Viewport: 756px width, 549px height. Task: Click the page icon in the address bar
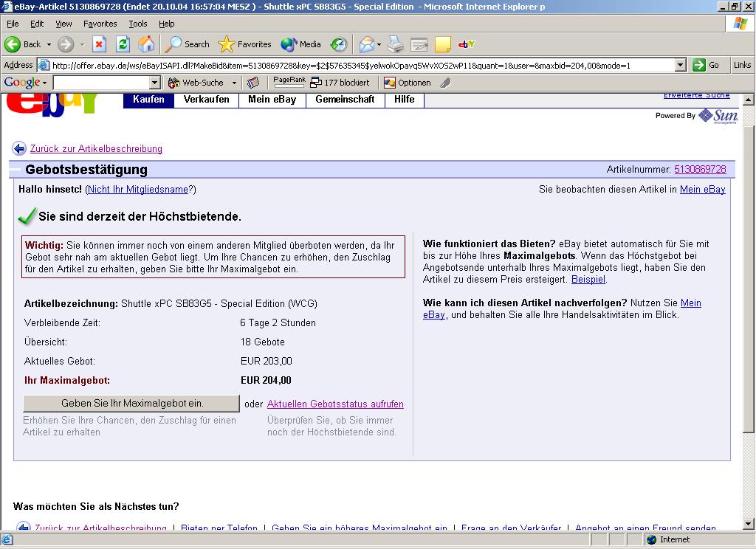point(44,65)
